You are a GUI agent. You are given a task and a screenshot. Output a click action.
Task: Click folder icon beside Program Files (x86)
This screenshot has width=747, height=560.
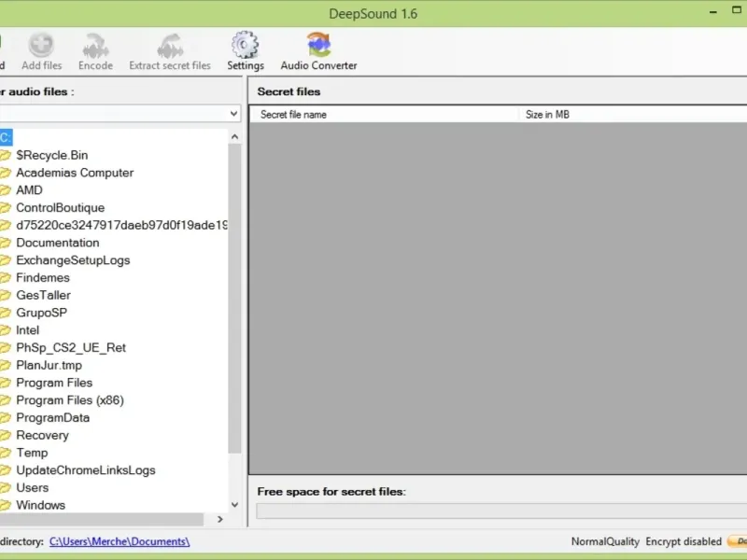pos(6,400)
